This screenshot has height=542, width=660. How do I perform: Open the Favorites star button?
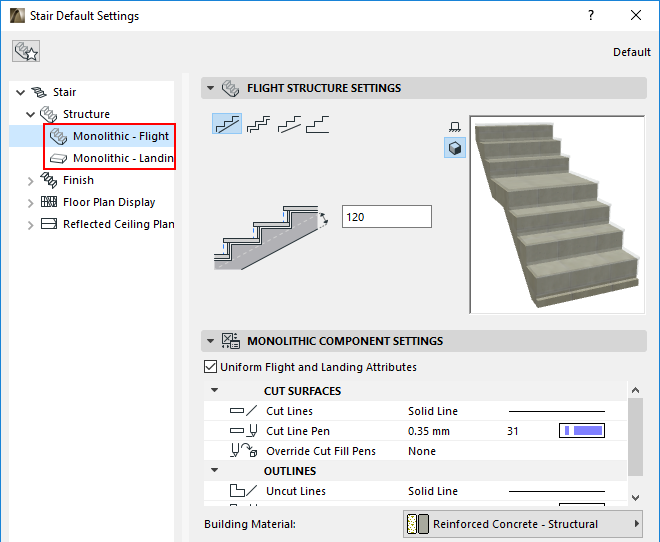click(26, 52)
